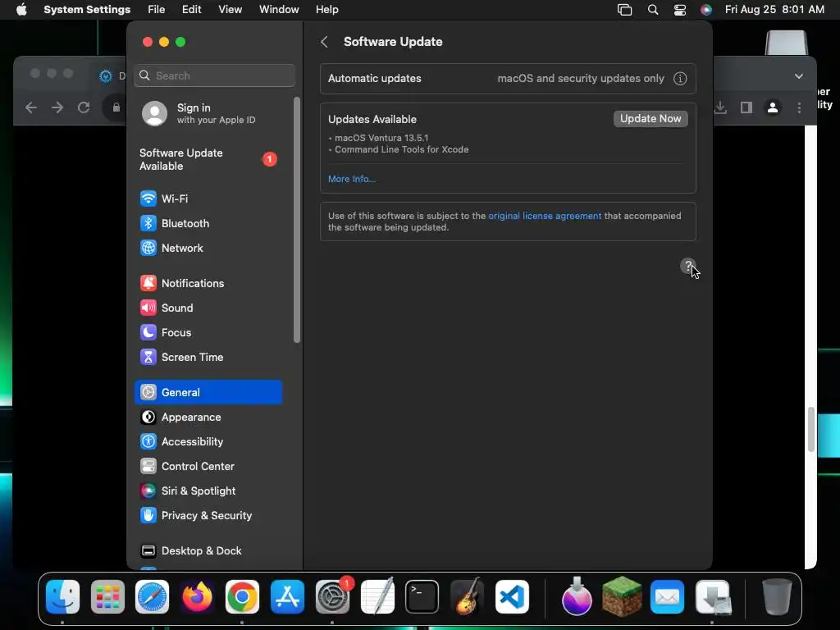Click System Settings icon in the Dock

coord(332,597)
